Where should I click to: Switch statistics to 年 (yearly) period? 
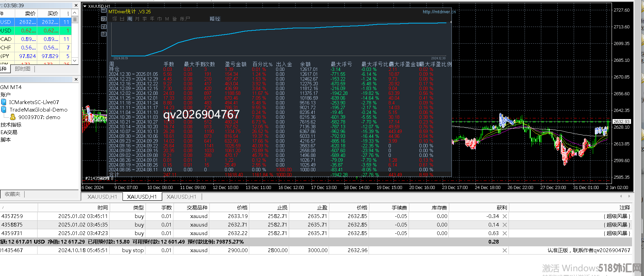click(152, 19)
